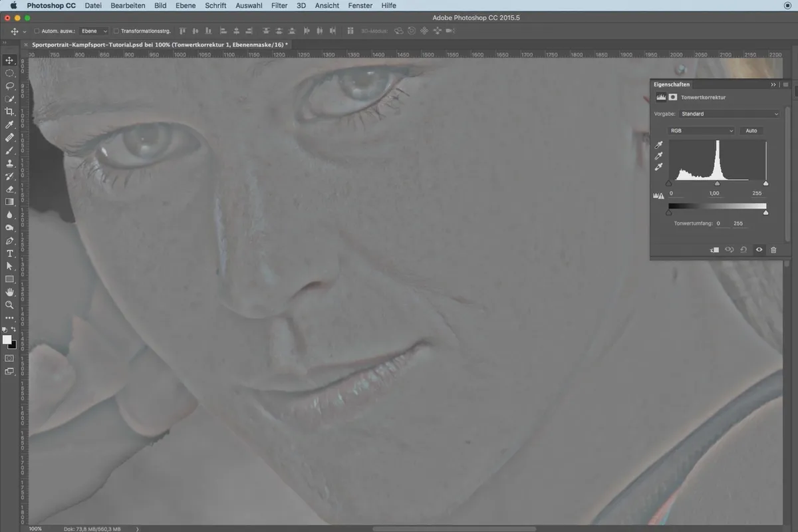Screen dimensions: 798x532
Task: Click the Auto levels button
Action: (751, 130)
